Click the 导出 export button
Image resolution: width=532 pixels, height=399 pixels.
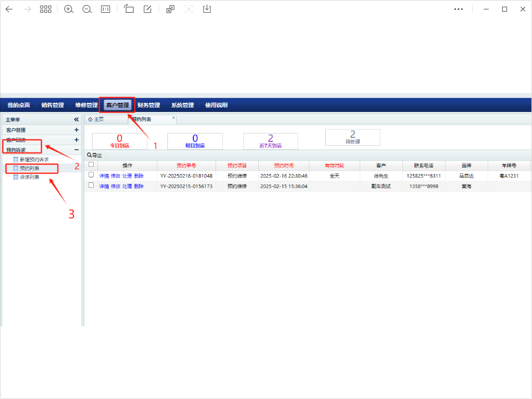tap(95, 155)
